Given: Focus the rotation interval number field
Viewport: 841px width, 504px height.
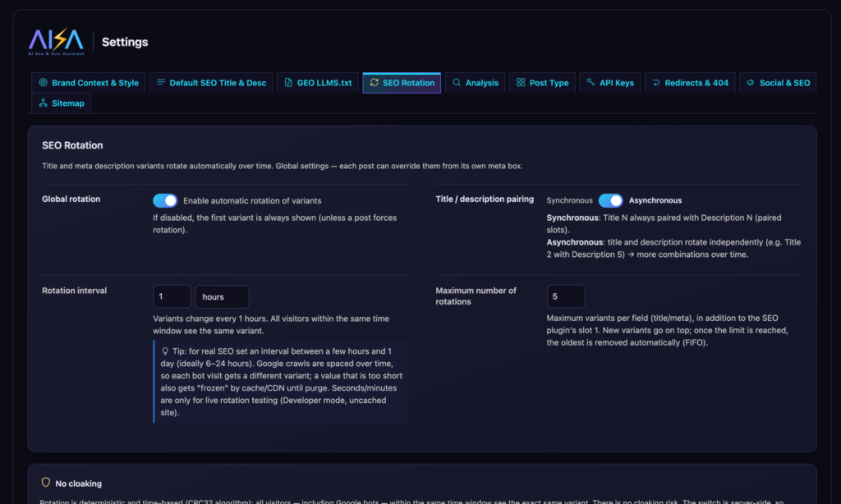Looking at the screenshot, I should pos(172,296).
